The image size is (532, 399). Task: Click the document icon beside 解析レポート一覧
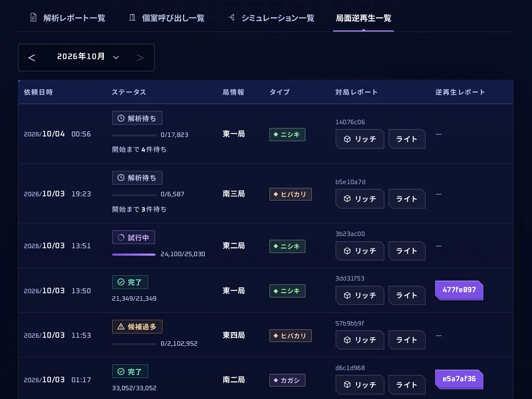(x=33, y=18)
